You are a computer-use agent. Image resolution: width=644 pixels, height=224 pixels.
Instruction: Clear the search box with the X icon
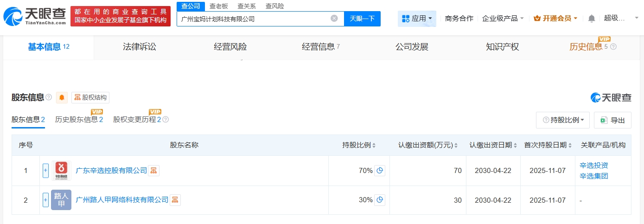(x=334, y=19)
